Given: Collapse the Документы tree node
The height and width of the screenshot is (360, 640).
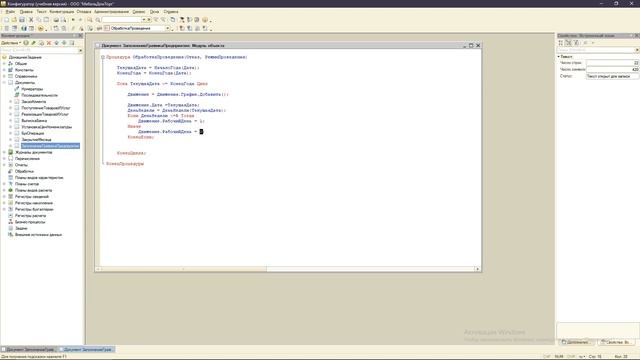Looking at the screenshot, I should 4,82.
